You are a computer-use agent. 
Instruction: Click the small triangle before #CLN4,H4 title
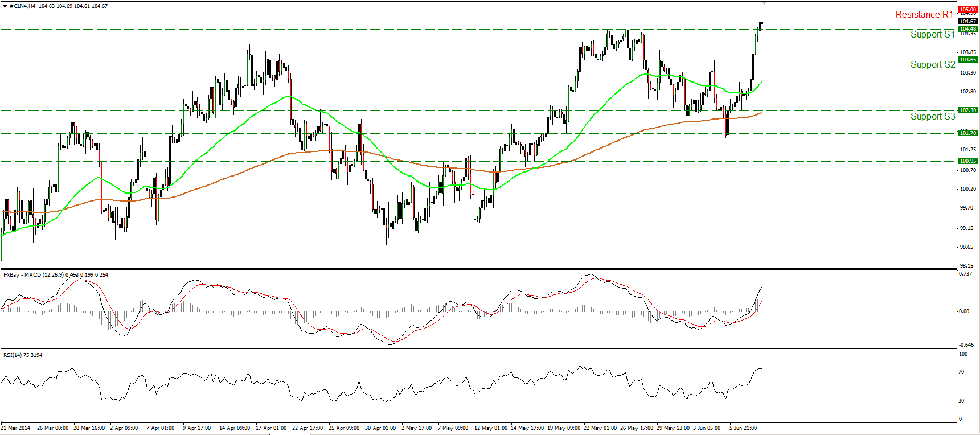click(5, 6)
